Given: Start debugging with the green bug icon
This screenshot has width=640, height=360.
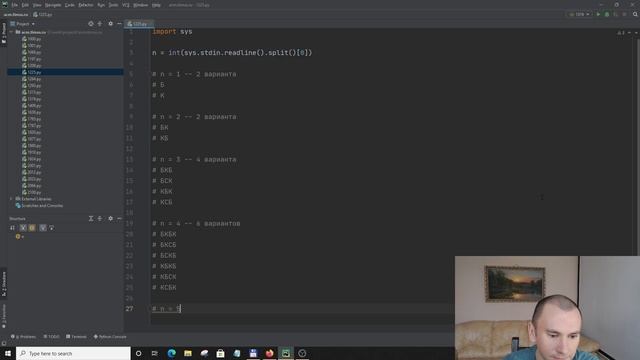Looking at the screenshot, I should click(x=607, y=14).
